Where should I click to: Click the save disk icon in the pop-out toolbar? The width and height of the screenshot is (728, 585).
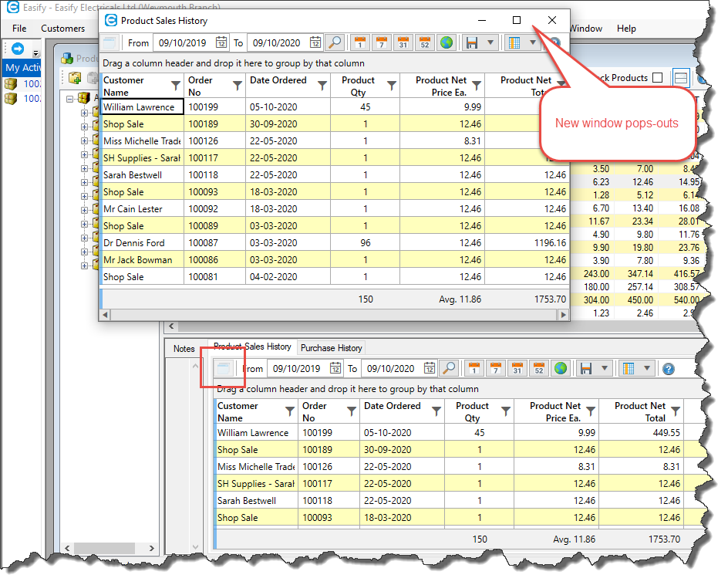coord(470,42)
